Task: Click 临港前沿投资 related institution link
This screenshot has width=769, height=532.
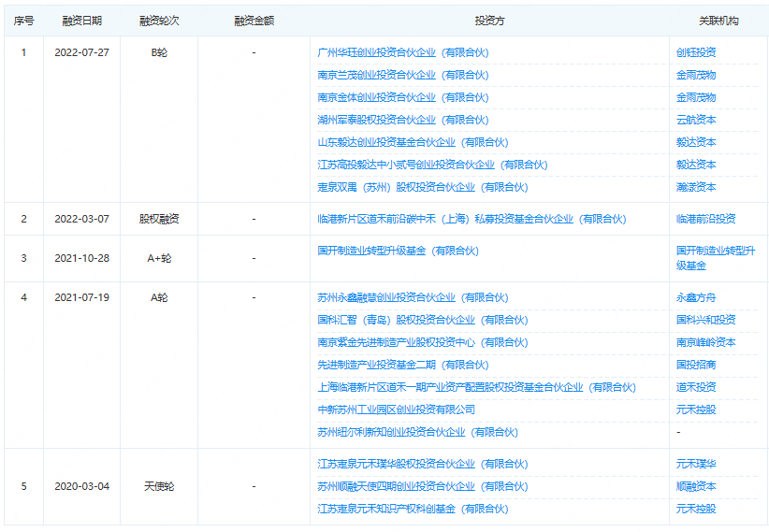Action: pos(705,219)
